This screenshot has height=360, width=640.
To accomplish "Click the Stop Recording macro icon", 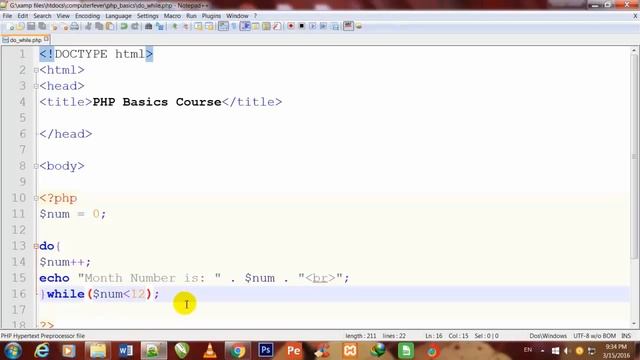I will click(302, 26).
